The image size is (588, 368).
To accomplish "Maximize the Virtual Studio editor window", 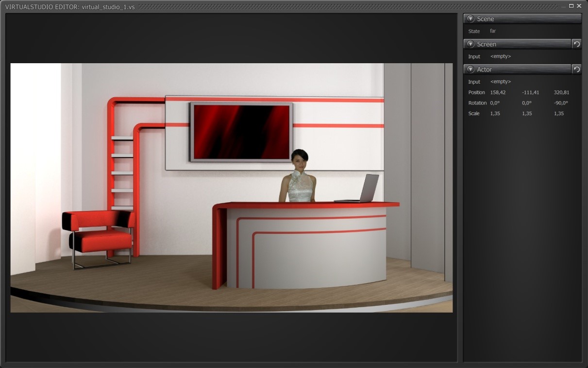I will pos(571,6).
